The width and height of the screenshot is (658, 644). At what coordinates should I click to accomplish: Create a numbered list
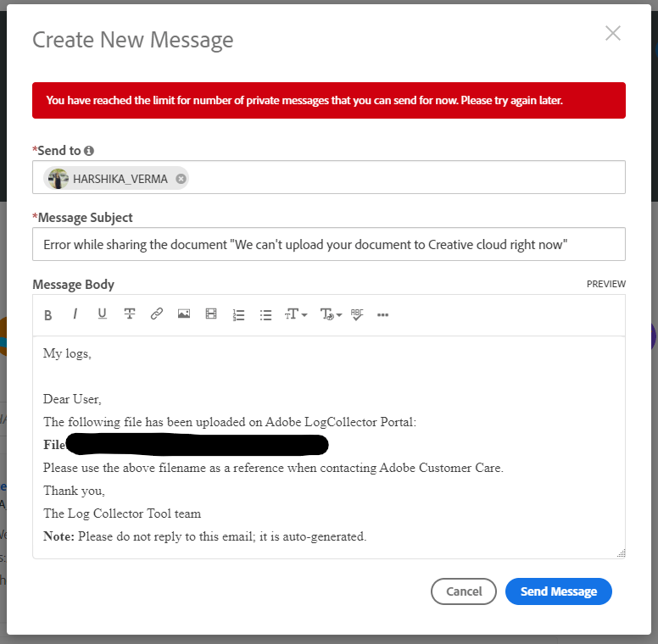click(238, 314)
